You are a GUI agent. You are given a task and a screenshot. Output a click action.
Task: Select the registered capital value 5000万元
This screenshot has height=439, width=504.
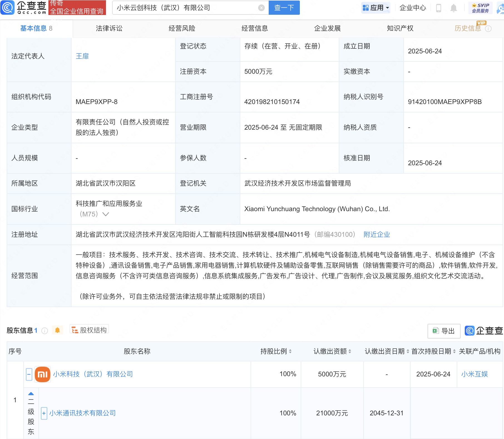[x=258, y=71]
